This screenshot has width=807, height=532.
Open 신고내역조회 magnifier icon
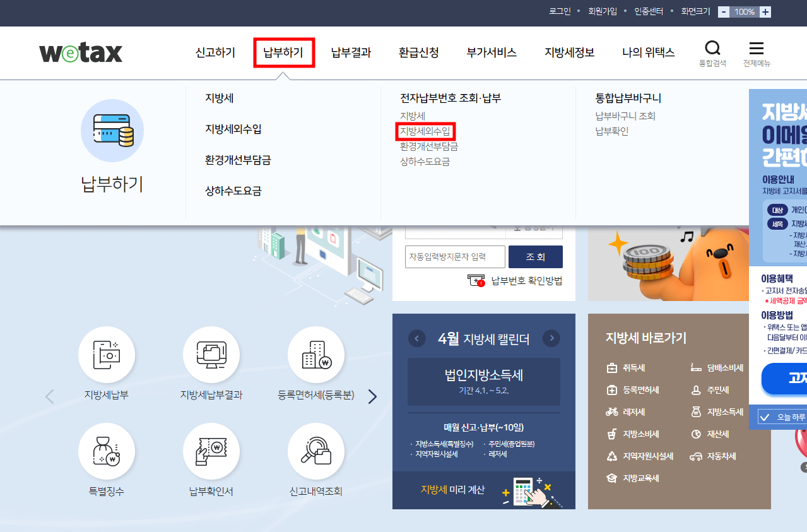click(x=316, y=451)
